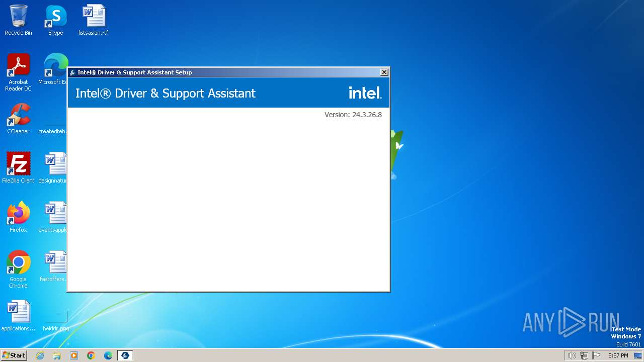The width and height of the screenshot is (644, 362).
Task: Click the volume speaker tray icon
Action: (x=572, y=355)
